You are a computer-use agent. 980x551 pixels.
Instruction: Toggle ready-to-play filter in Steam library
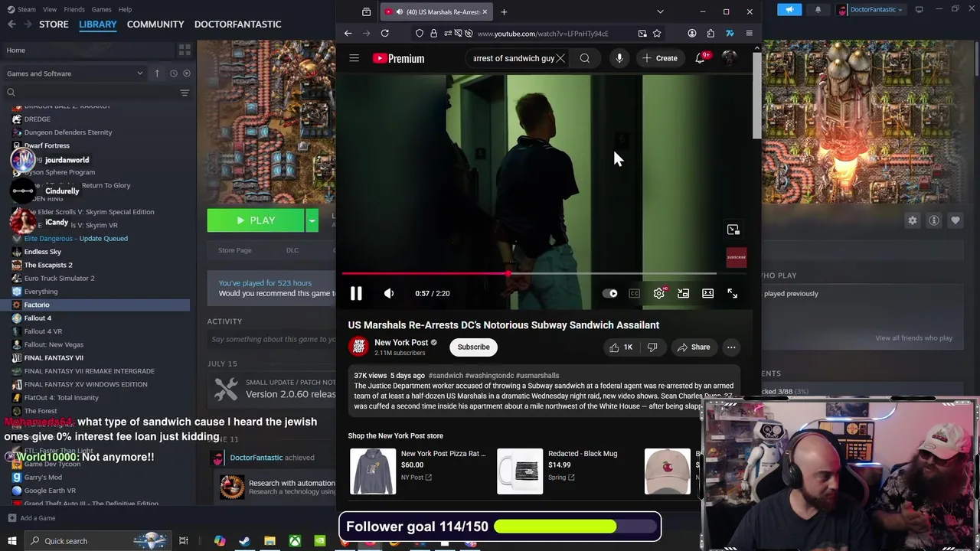[x=187, y=73]
